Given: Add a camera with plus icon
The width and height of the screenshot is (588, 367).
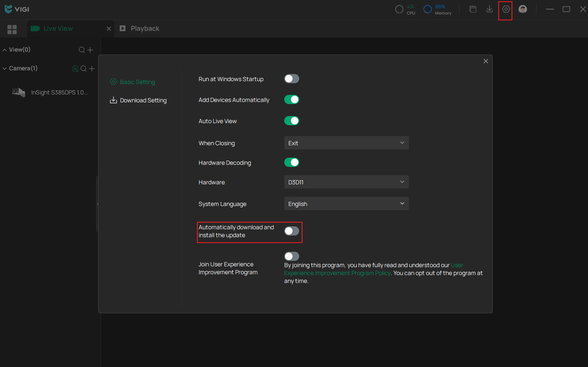Looking at the screenshot, I should pos(92,69).
